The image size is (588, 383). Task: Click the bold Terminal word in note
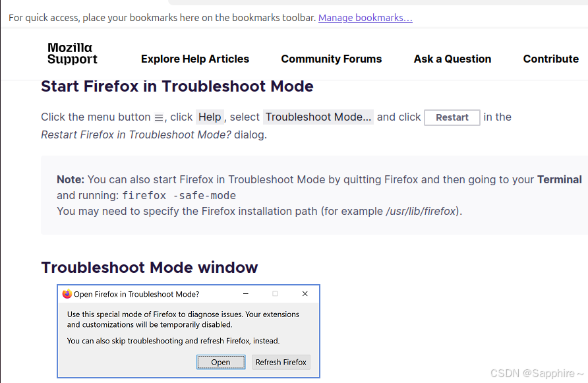click(x=559, y=180)
